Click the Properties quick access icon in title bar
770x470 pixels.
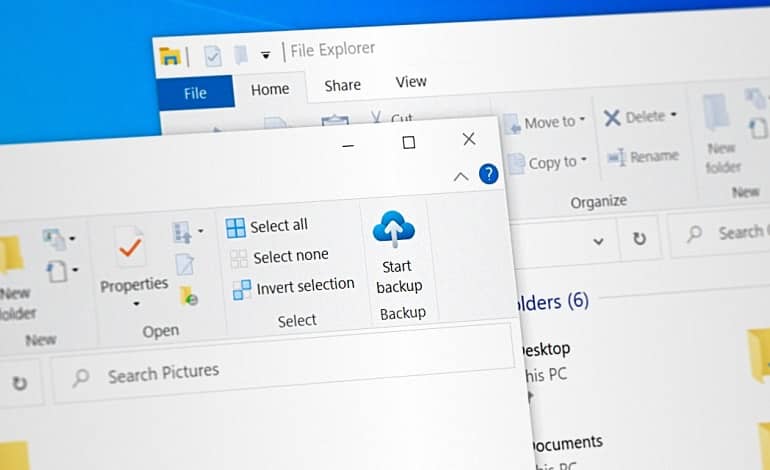(x=213, y=56)
